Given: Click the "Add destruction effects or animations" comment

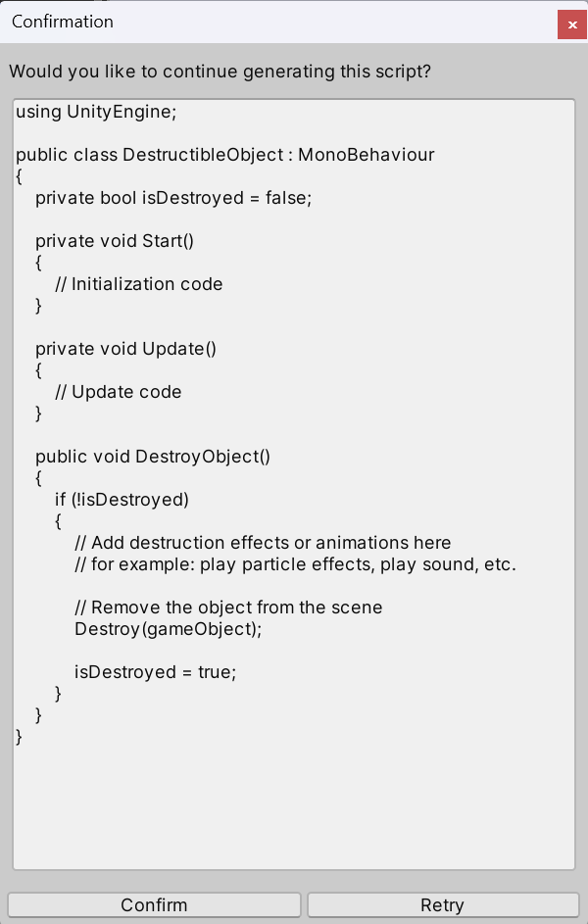Looking at the screenshot, I should 263,543.
